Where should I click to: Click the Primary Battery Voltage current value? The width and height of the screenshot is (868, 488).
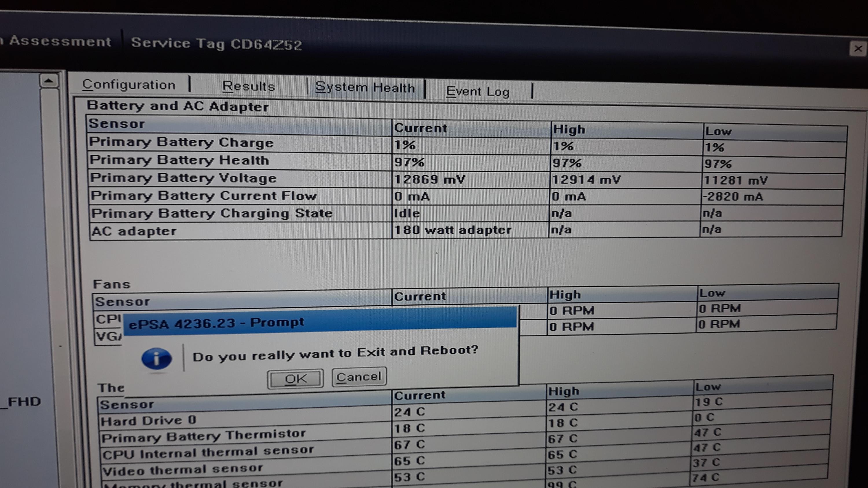pyautogui.click(x=430, y=180)
